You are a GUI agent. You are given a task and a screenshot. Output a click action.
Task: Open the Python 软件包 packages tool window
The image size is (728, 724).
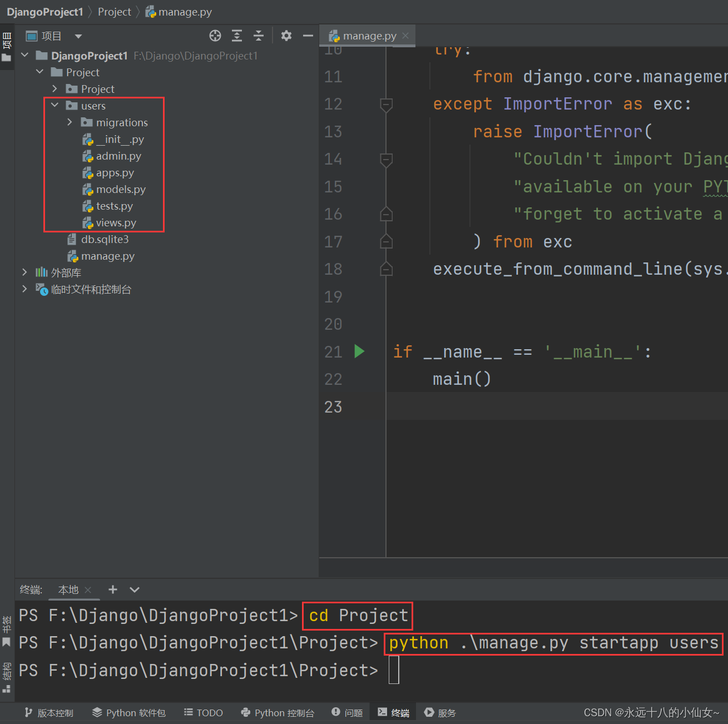click(x=129, y=713)
